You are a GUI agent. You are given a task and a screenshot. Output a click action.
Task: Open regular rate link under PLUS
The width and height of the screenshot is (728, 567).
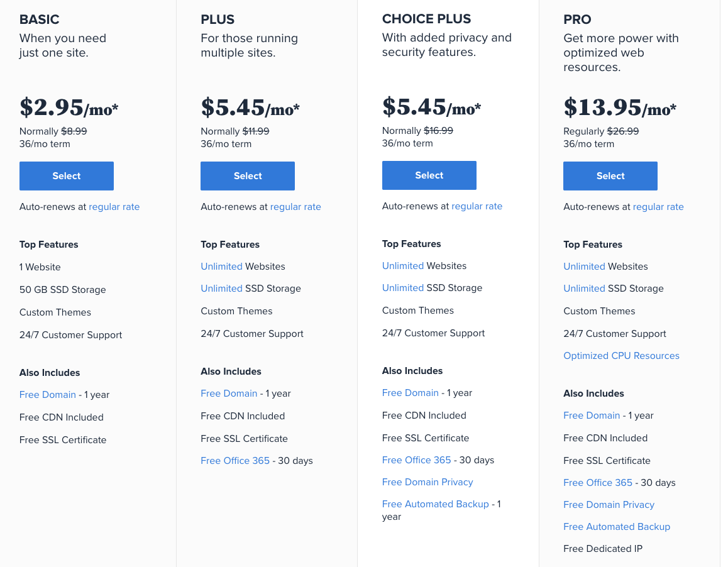tap(295, 207)
